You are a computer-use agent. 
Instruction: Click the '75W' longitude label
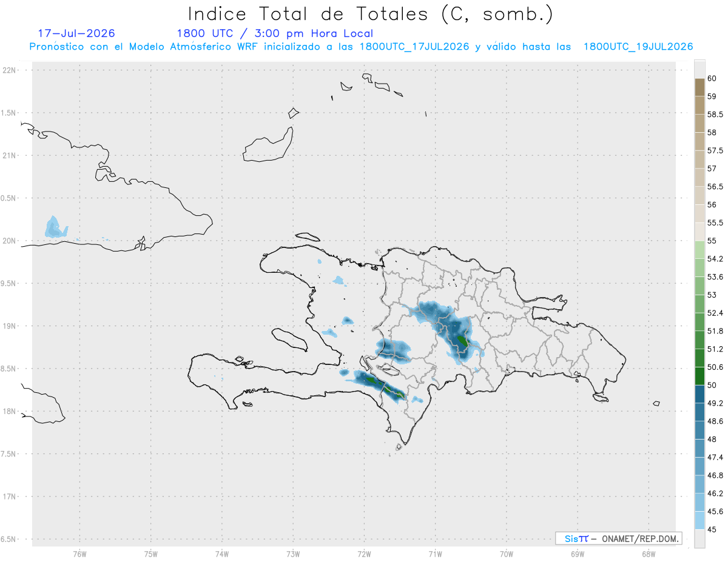pyautogui.click(x=151, y=553)
